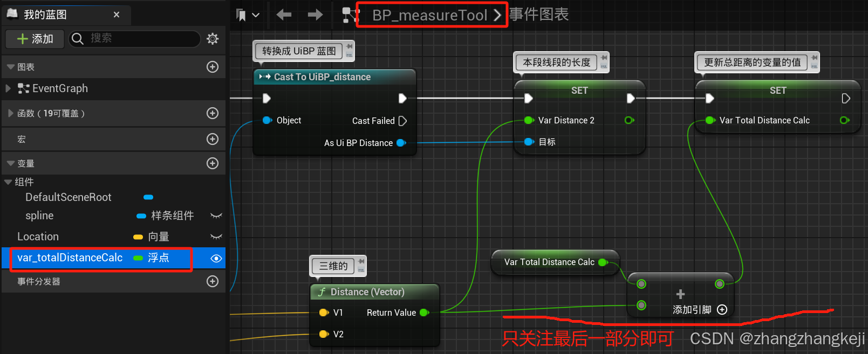Click DefaultSceneRoot blue type pill
Viewport: 868px width, 354px height.
[x=148, y=197]
